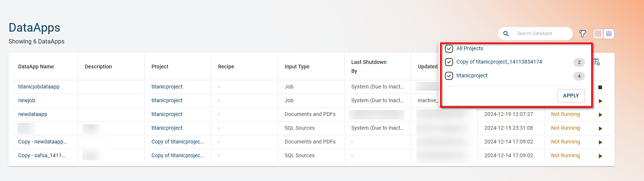Stop the titanicjobdataapp DataApp
The height and width of the screenshot is (181, 644).
[x=600, y=87]
